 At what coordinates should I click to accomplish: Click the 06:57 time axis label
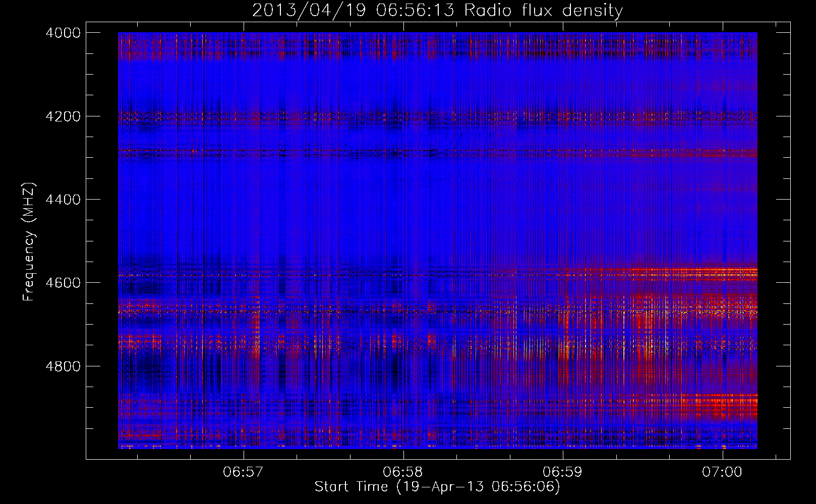244,472
